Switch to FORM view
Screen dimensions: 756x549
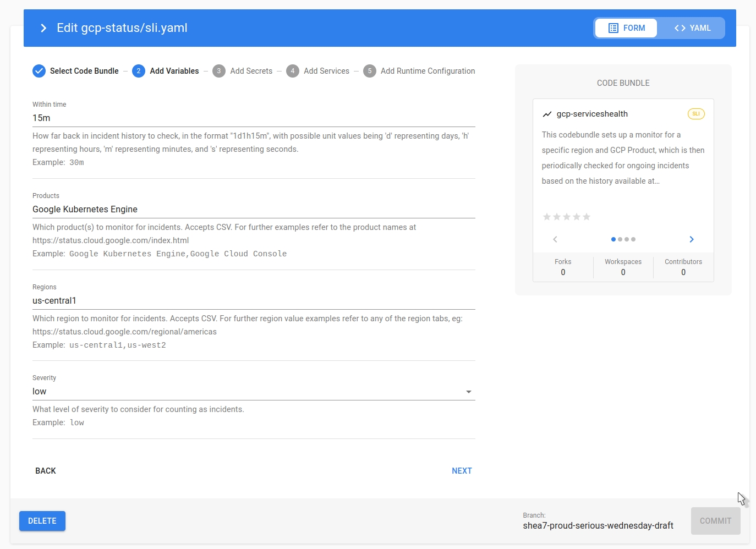(626, 28)
